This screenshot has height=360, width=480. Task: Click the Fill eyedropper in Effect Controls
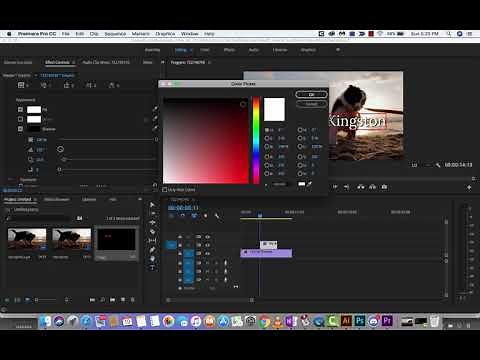[x=155, y=109]
